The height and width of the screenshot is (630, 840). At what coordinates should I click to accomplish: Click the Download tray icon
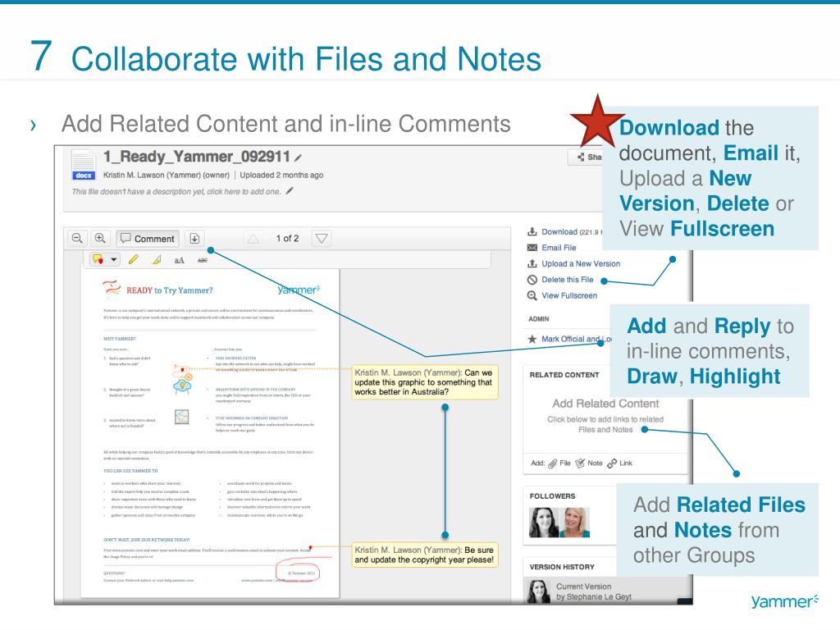[532, 232]
